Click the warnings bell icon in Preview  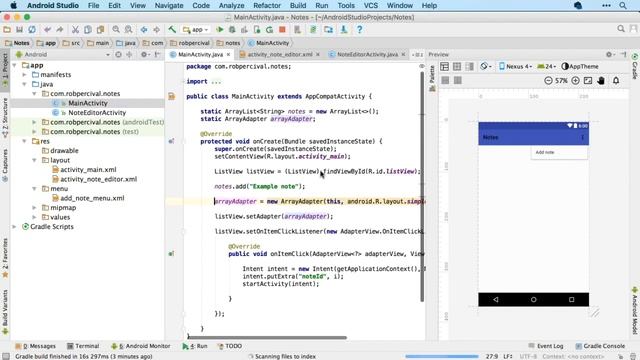pos(616,81)
